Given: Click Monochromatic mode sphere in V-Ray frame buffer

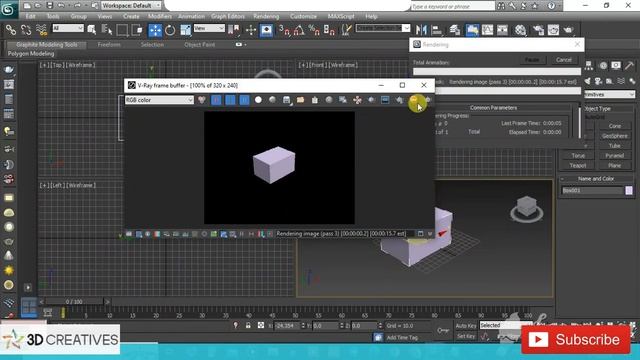Looking at the screenshot, I should 272,100.
